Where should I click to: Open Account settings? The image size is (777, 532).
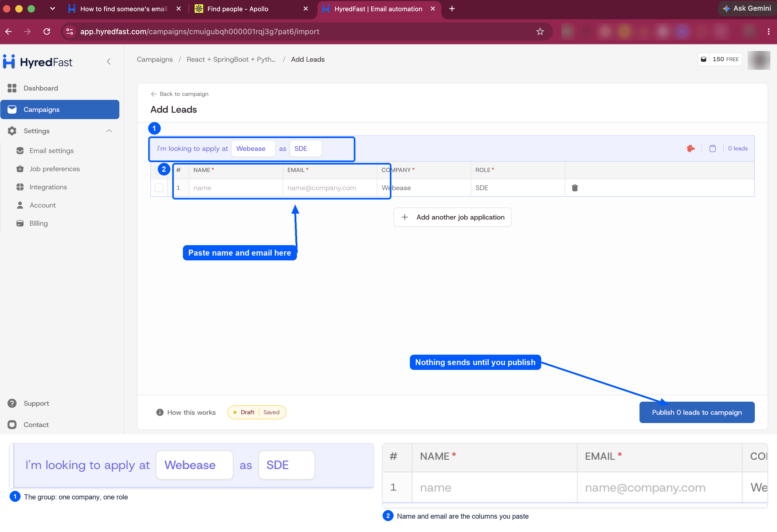[x=42, y=205]
